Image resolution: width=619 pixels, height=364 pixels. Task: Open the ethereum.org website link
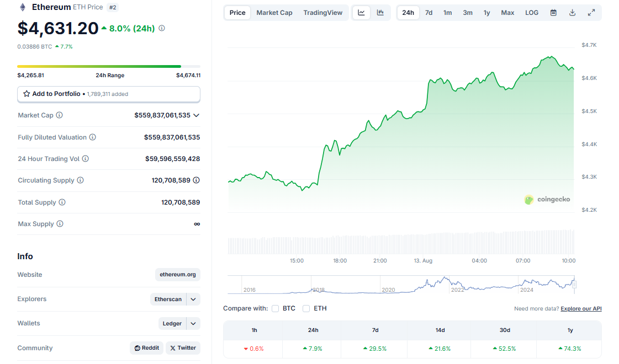pyautogui.click(x=178, y=275)
